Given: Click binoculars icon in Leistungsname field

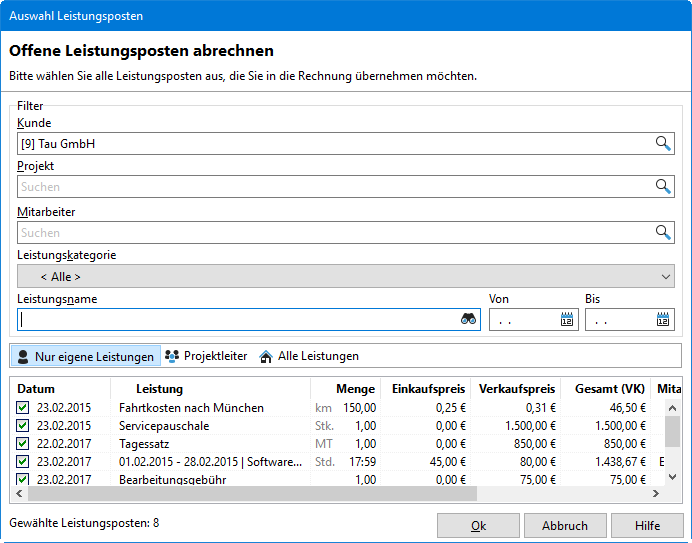Looking at the screenshot, I should [468, 320].
